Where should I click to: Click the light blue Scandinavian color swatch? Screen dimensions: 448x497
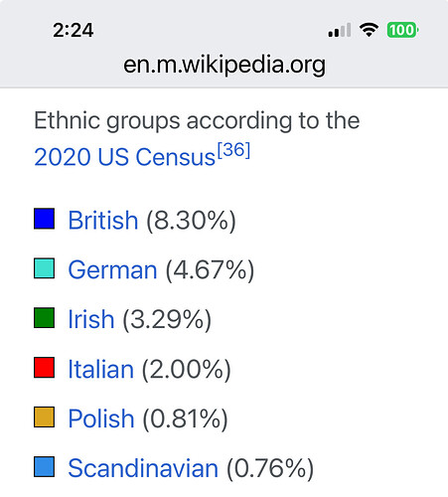pos(44,467)
